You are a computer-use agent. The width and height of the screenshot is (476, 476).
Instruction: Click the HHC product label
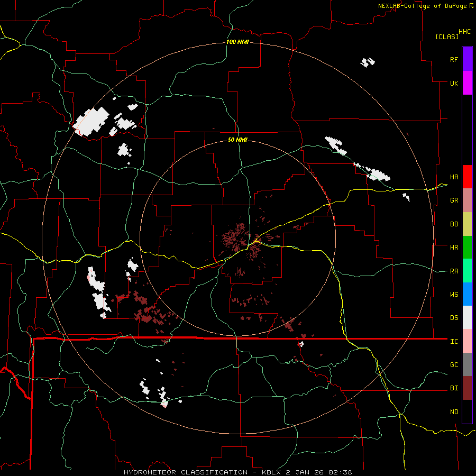[465, 32]
